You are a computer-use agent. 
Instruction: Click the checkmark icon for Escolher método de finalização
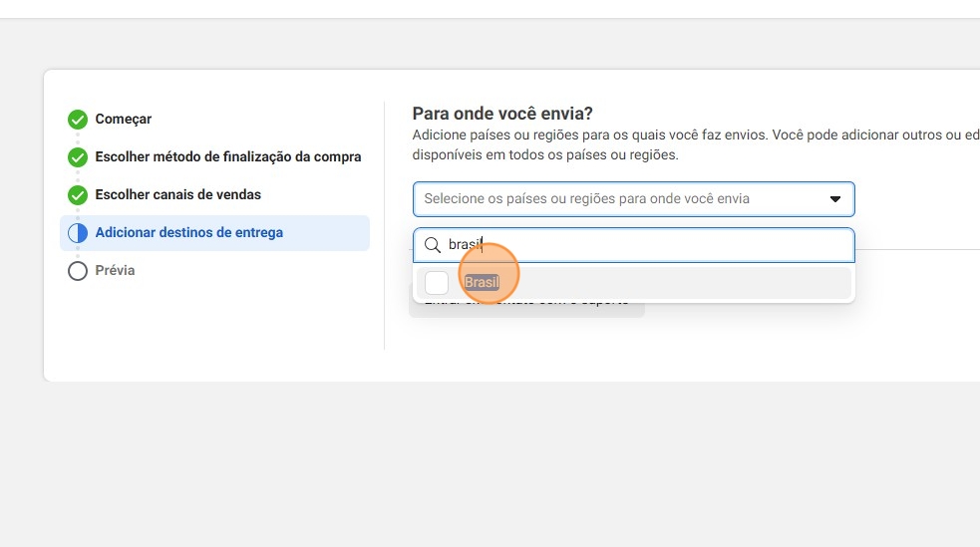[78, 157]
